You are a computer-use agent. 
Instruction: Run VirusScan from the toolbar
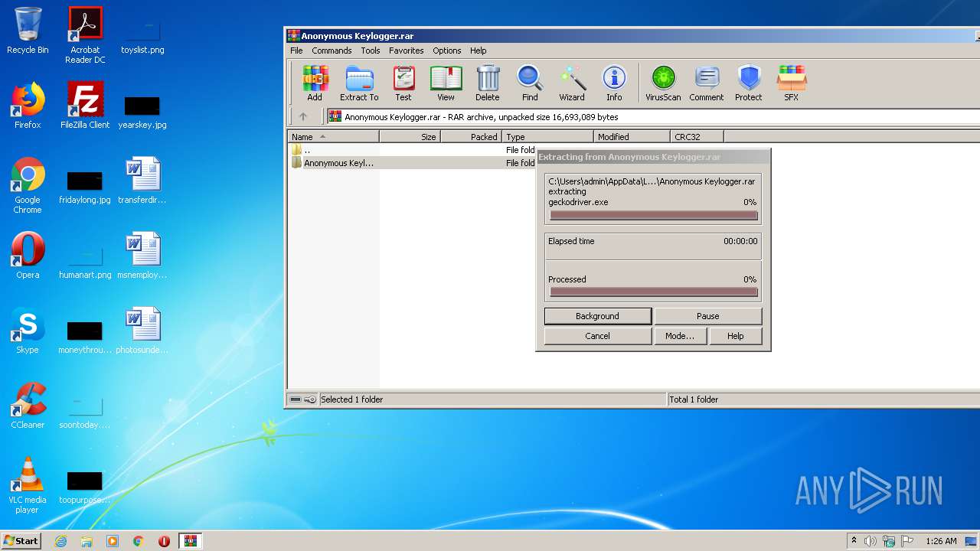coord(663,83)
